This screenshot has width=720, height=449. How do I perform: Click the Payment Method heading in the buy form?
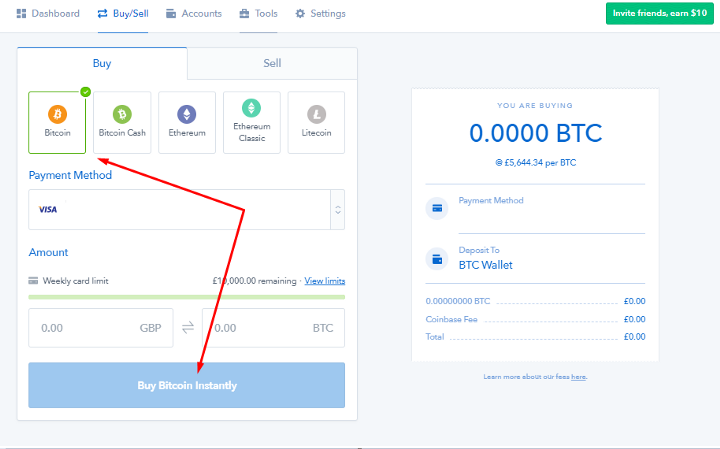coord(70,175)
